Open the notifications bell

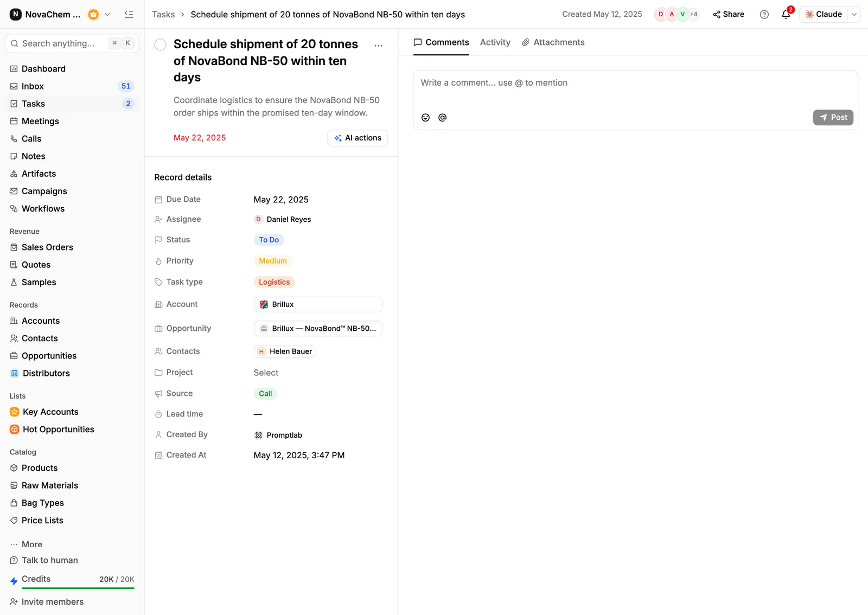tap(786, 15)
